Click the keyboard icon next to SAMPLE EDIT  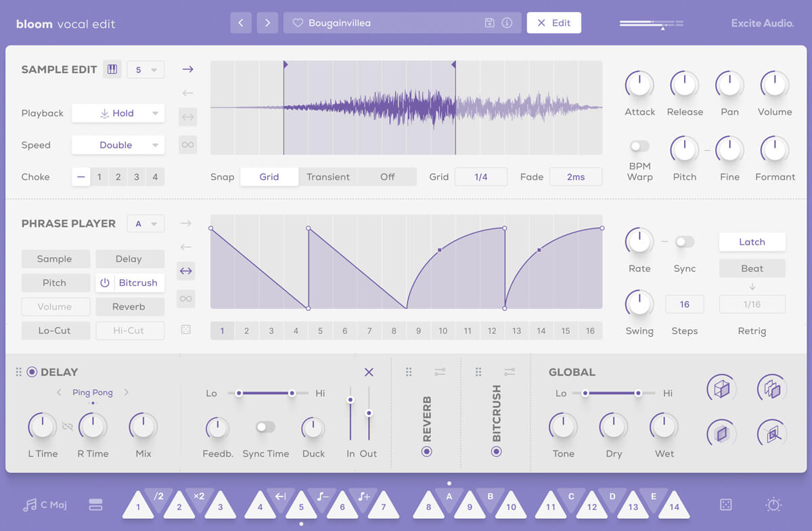(x=112, y=68)
